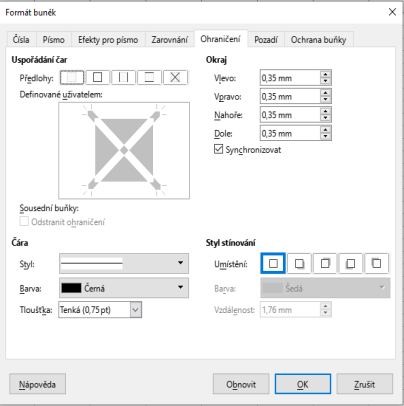Apply the box border preset
Viewport: 404px width, 406px height.
[98, 77]
